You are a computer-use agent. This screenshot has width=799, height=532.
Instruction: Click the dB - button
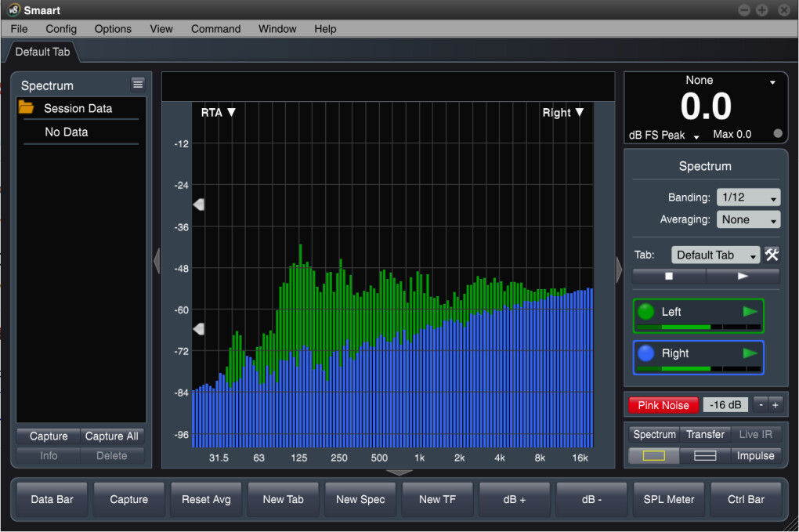(x=591, y=499)
